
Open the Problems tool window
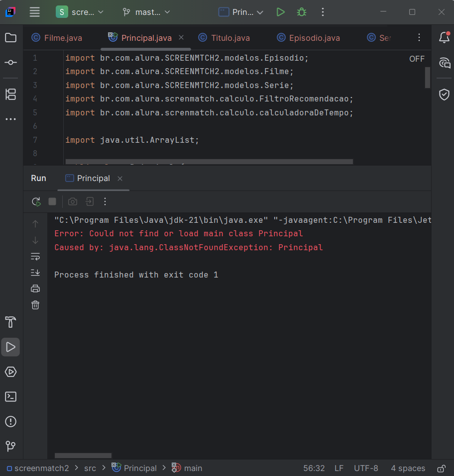pyautogui.click(x=10, y=422)
